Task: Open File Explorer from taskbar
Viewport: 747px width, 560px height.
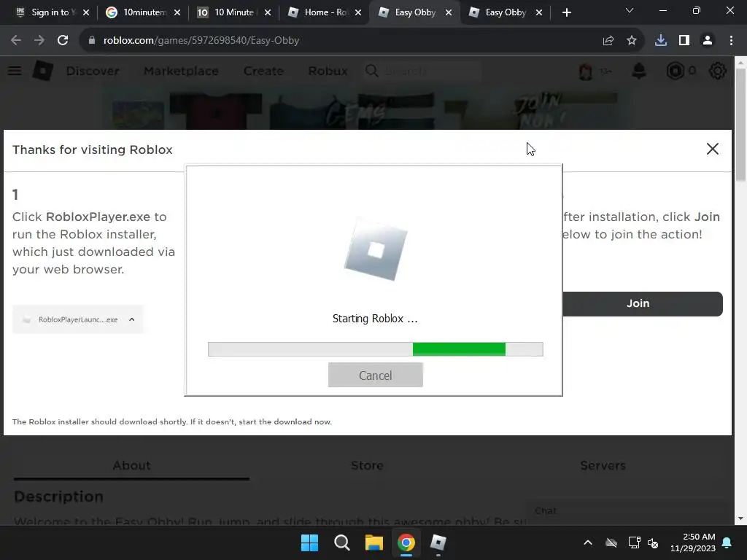Action: pos(374,542)
